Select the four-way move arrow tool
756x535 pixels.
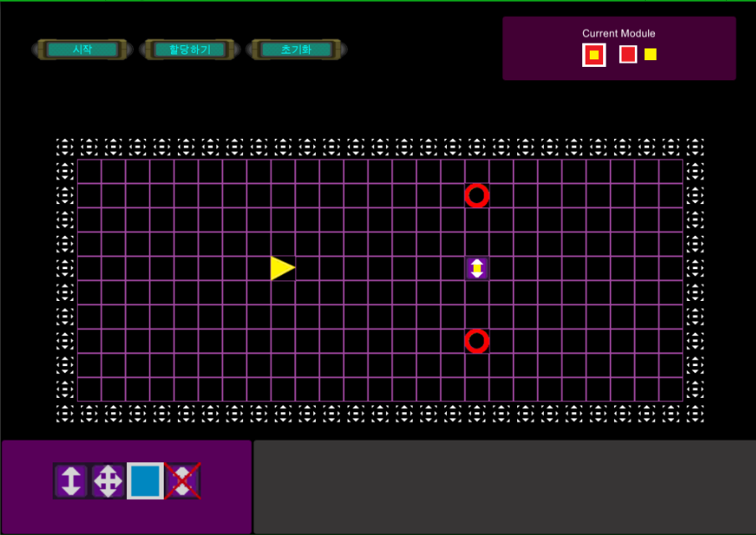coord(109,481)
